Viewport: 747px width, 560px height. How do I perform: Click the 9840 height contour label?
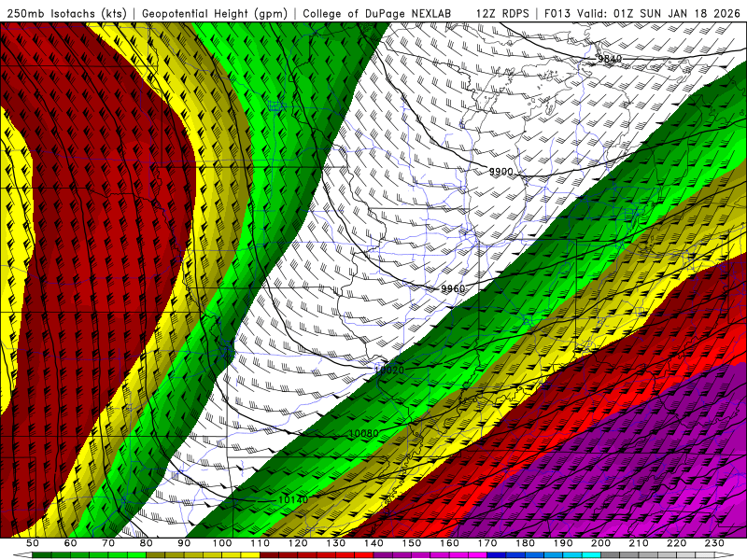610,59
